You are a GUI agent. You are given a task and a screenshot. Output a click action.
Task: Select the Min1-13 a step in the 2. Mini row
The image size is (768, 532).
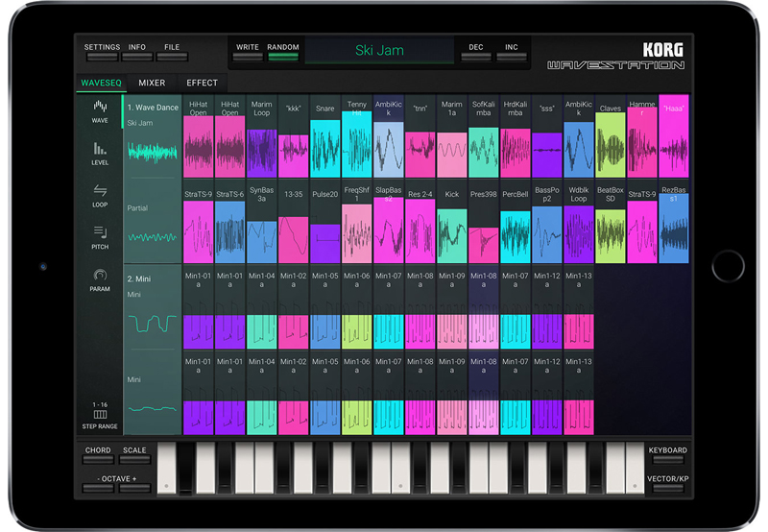tap(579, 308)
